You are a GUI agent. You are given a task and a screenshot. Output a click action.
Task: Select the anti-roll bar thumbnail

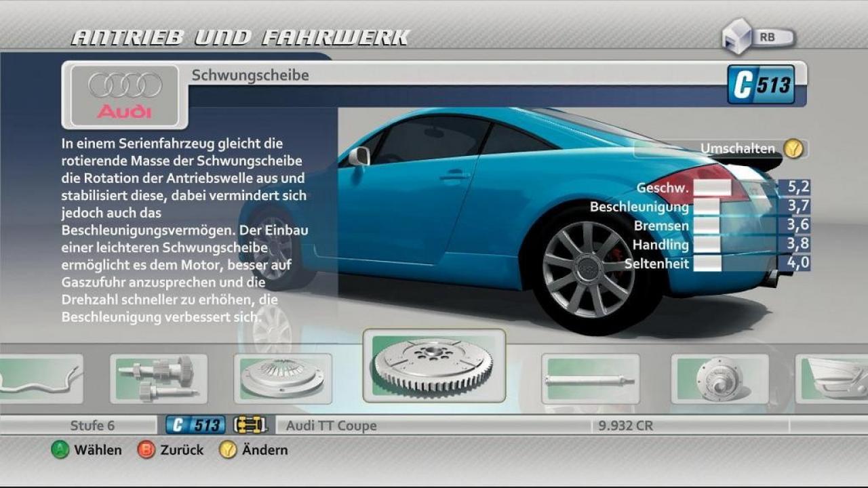(41, 379)
